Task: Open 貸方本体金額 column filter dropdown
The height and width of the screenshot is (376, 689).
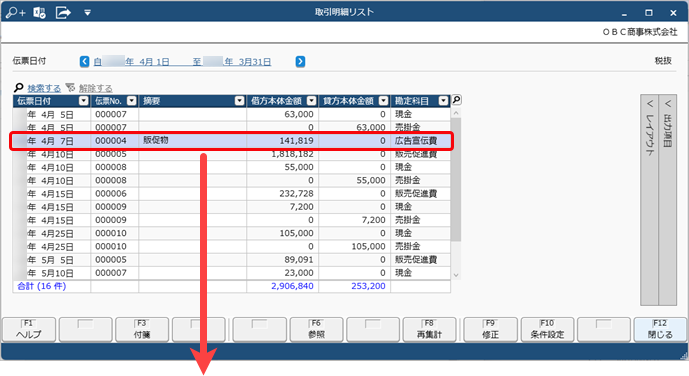Action: point(384,101)
